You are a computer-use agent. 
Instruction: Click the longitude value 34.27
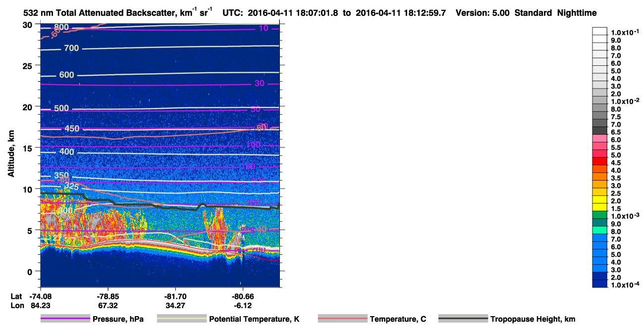175,305
